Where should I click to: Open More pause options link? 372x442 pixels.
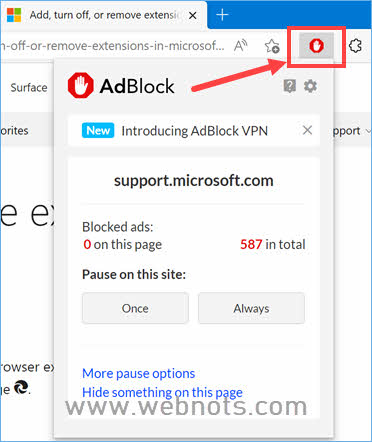(x=139, y=373)
